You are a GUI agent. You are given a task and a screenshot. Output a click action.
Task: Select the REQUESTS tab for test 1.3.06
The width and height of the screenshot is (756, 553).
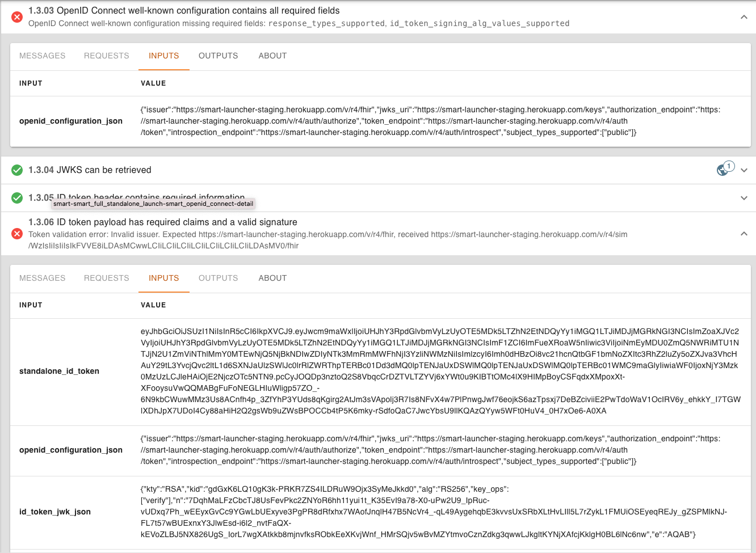[x=106, y=278]
